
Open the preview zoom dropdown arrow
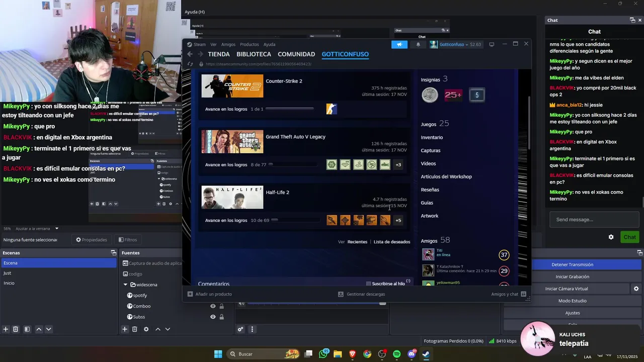pyautogui.click(x=56, y=229)
